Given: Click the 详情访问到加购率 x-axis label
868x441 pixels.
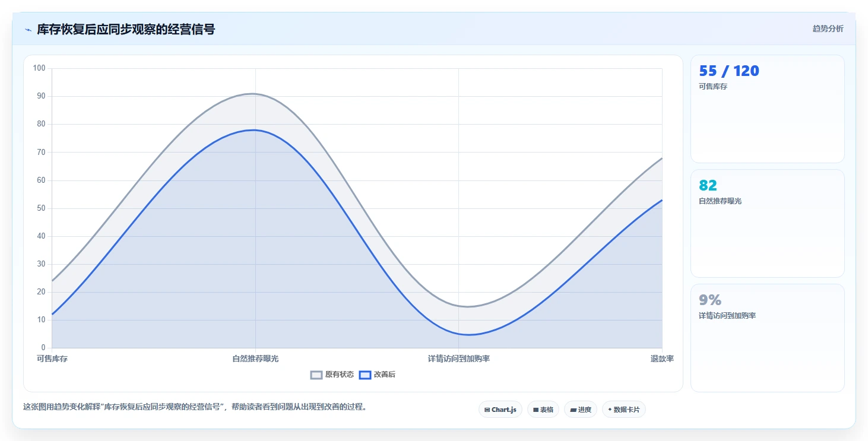Looking at the screenshot, I should pyautogui.click(x=459, y=358).
